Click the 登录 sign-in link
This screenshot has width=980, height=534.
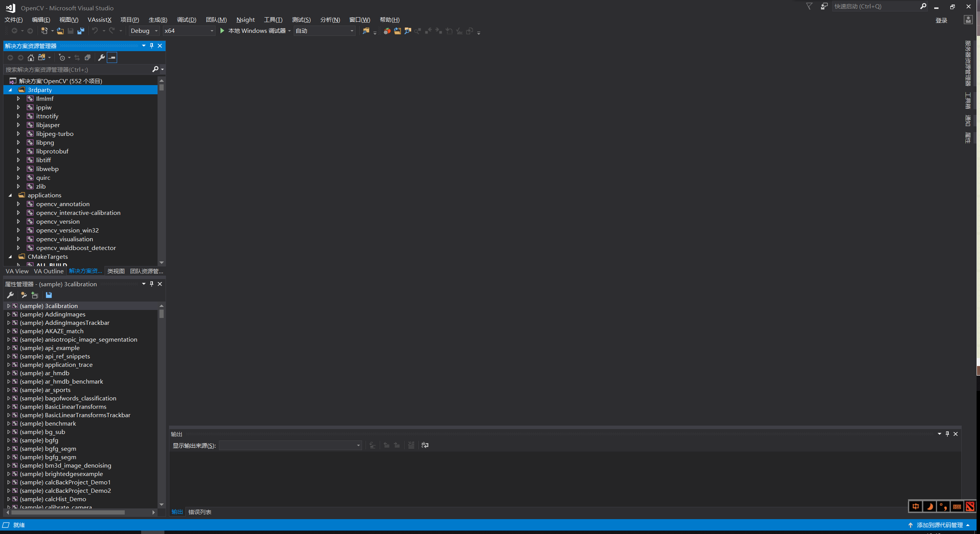point(941,21)
